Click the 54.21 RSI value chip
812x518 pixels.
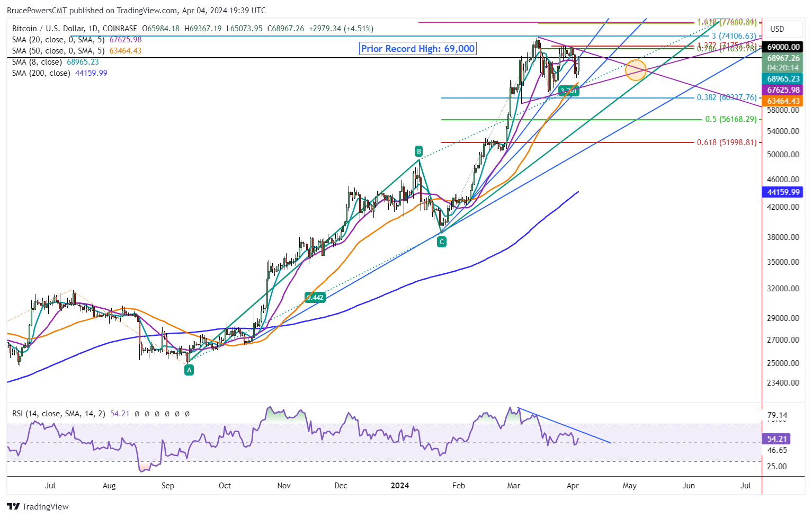point(775,439)
